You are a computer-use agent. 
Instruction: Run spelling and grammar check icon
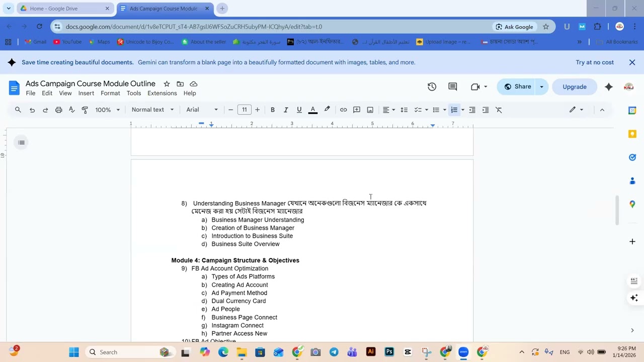[x=71, y=110]
